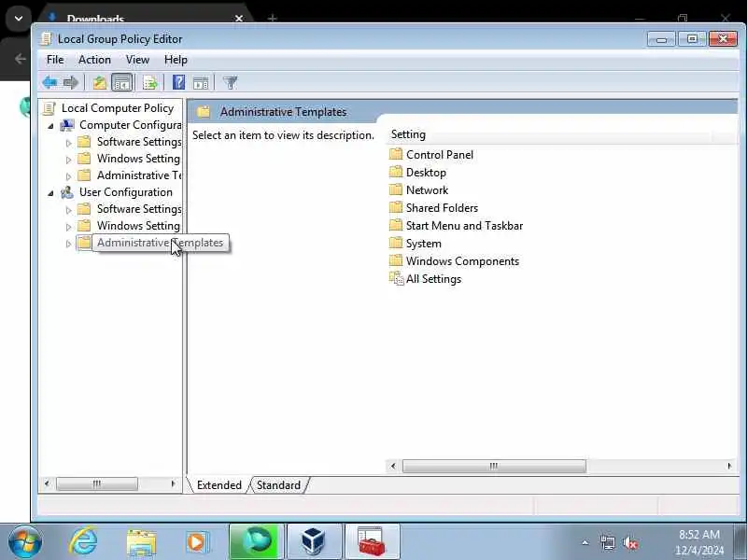Select Start Menu and Taskbar entry
The image size is (747, 560).
pyautogui.click(x=464, y=225)
